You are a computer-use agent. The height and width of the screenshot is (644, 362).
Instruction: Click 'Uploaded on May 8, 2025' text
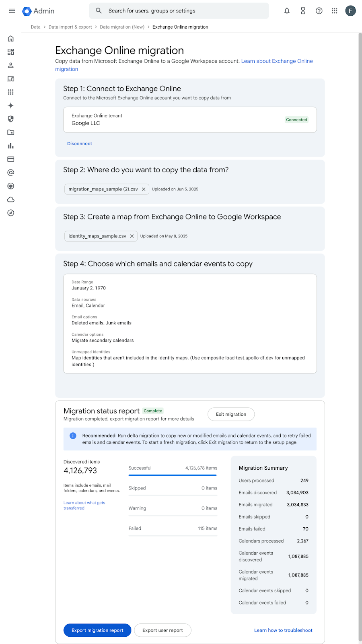[164, 236]
